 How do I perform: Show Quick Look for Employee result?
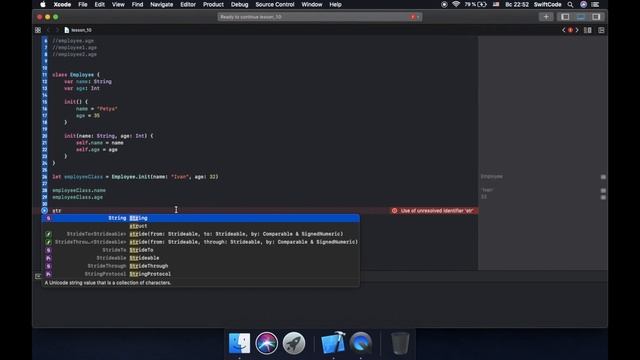point(603,177)
